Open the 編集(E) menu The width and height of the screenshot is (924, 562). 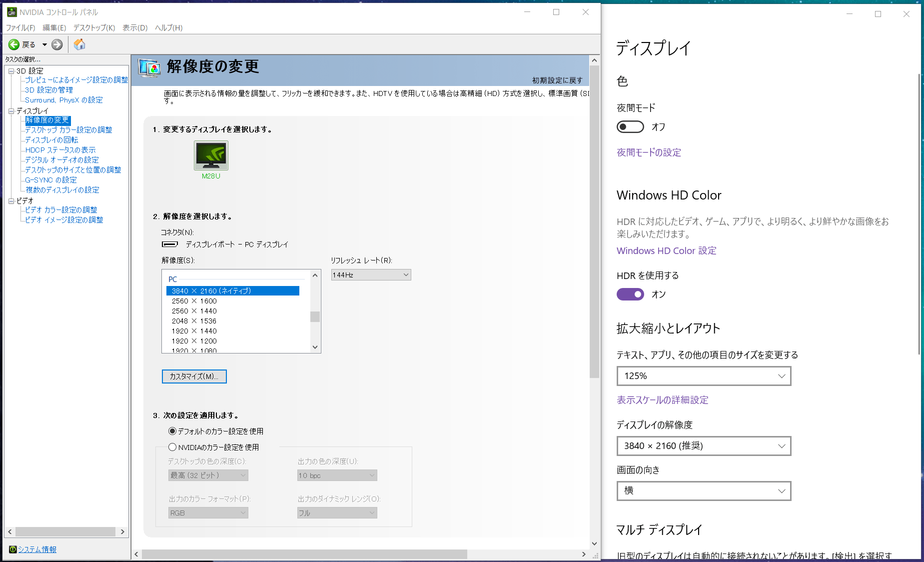click(x=54, y=28)
